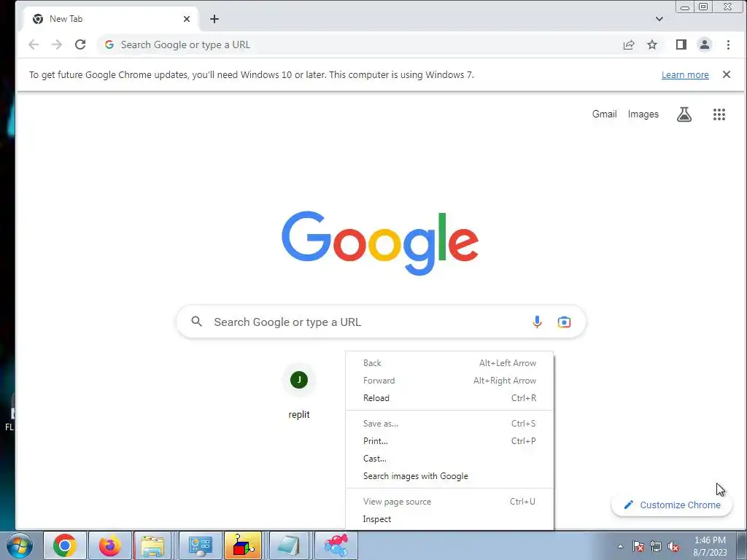Open the Learn more link
This screenshot has width=747, height=560.
coord(685,75)
